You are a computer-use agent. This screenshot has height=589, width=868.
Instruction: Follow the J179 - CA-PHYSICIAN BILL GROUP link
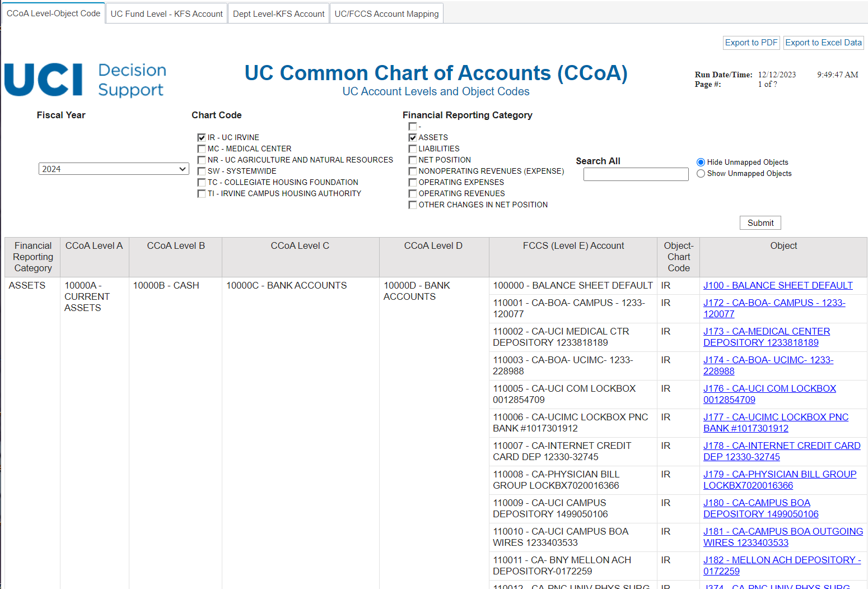[x=780, y=475]
